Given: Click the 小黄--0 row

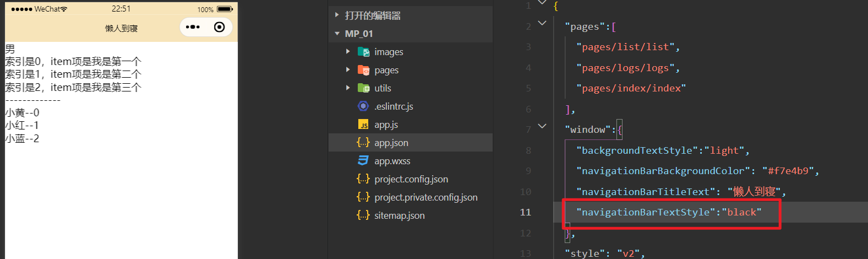Looking at the screenshot, I should tap(22, 113).
